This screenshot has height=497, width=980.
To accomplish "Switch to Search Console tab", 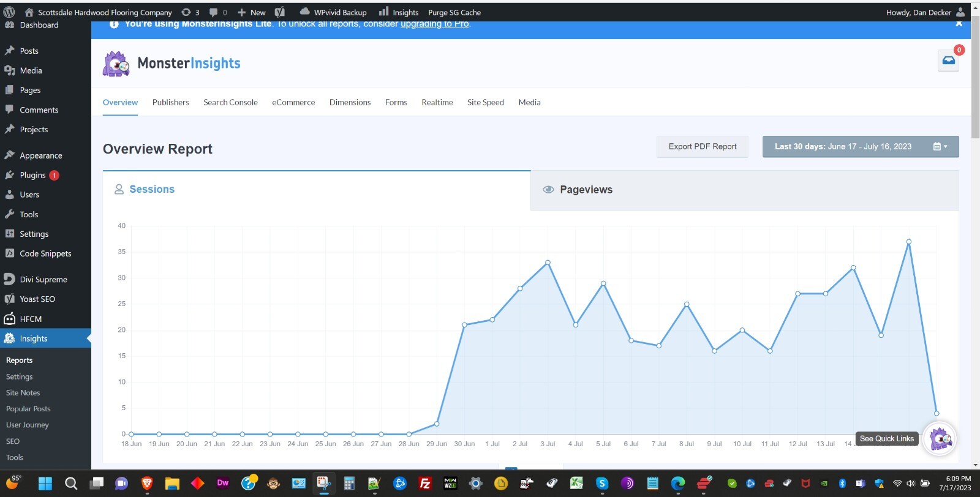I will pyautogui.click(x=230, y=102).
